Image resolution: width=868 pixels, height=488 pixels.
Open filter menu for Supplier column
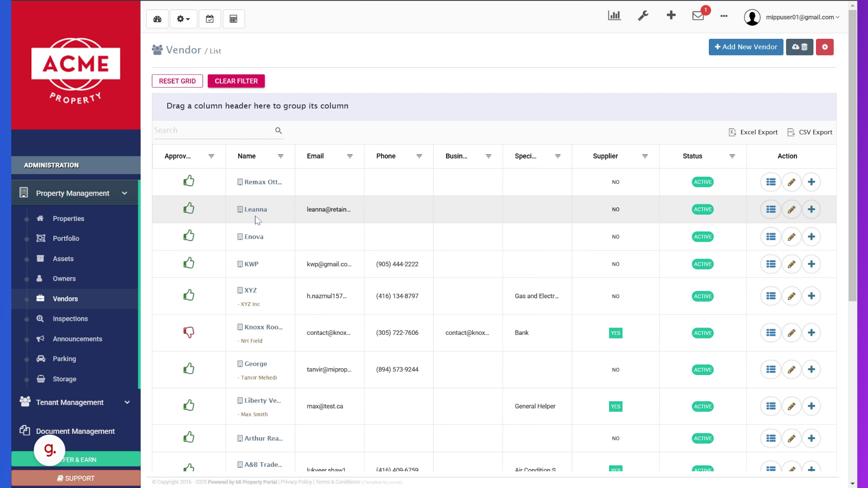(x=645, y=156)
